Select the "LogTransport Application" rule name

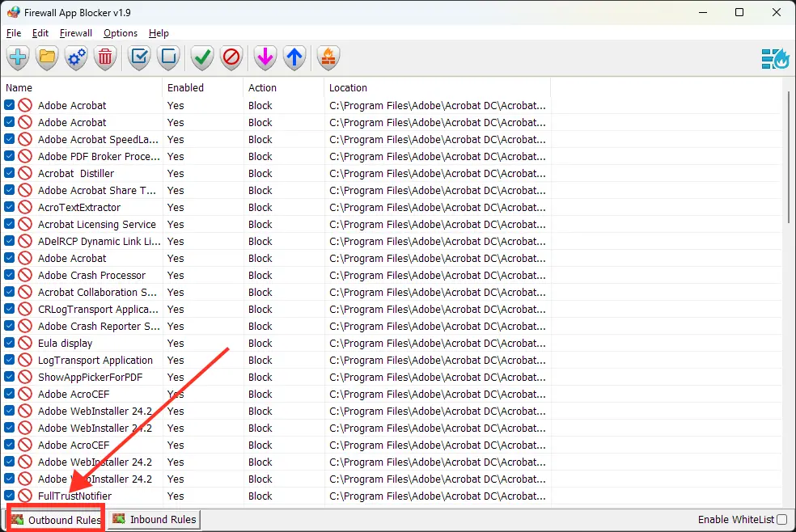(x=95, y=360)
